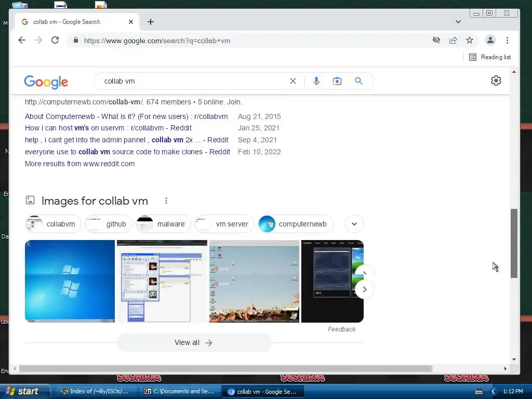Switch to collab vm Google taskbar item
The image size is (532, 399).
[262, 392]
